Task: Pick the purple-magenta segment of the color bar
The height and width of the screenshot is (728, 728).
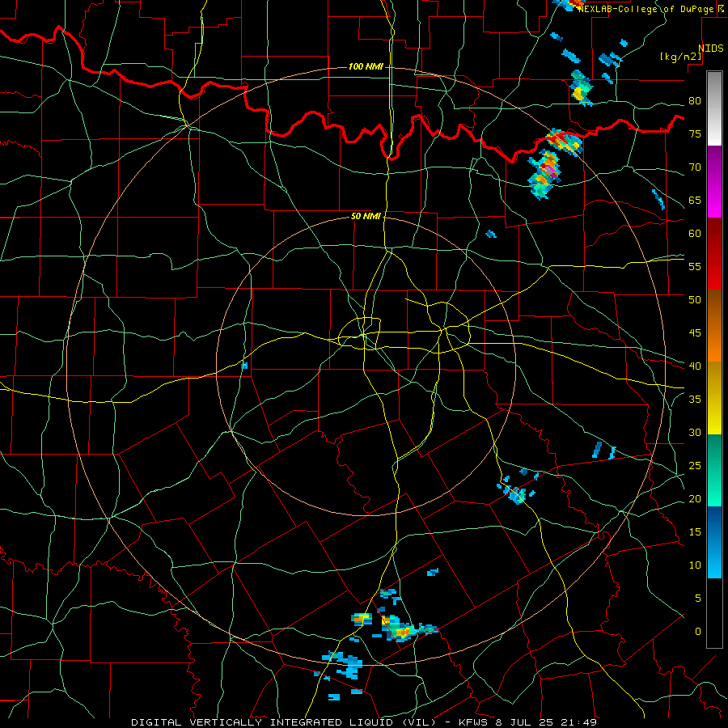Action: (714, 181)
